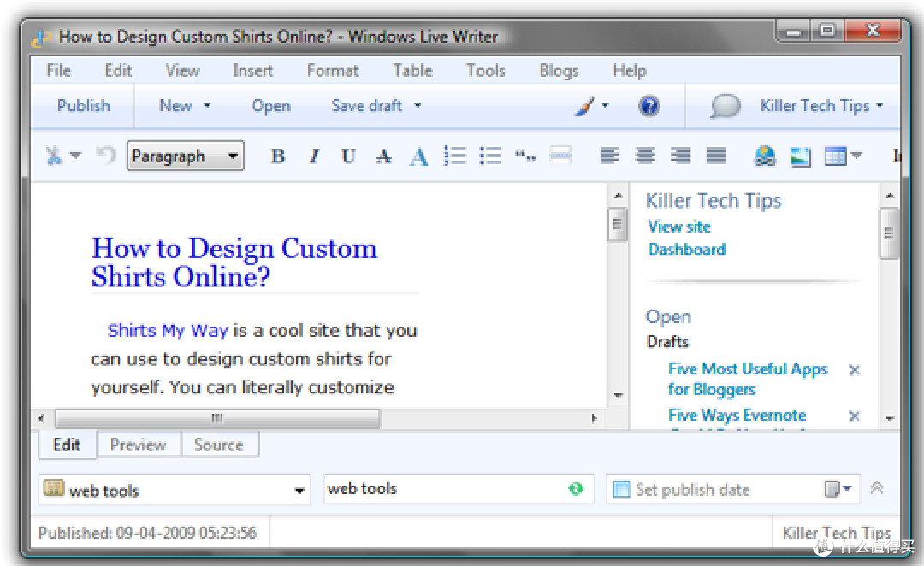Align text right
This screenshot has width=924, height=566.
tap(681, 156)
